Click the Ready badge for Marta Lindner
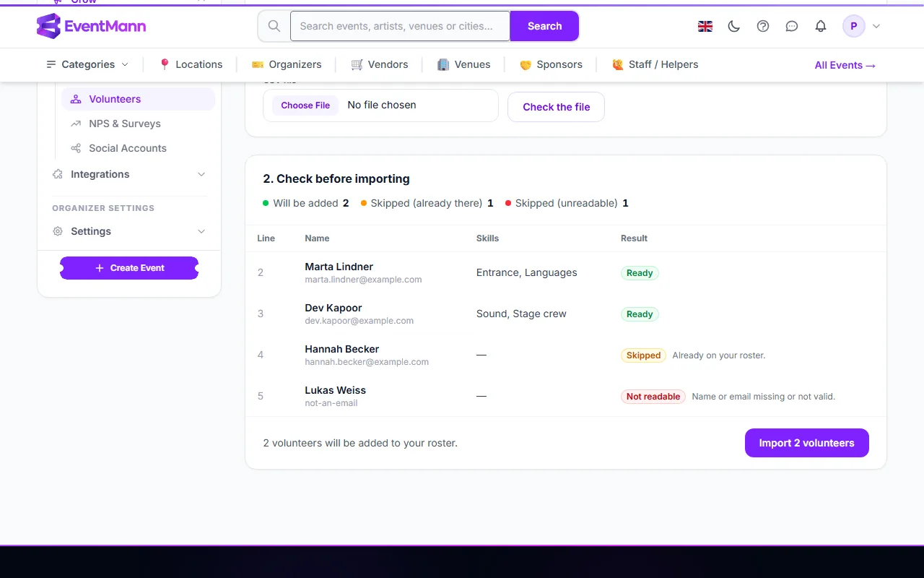Screen dimensions: 924x578 (640, 273)
